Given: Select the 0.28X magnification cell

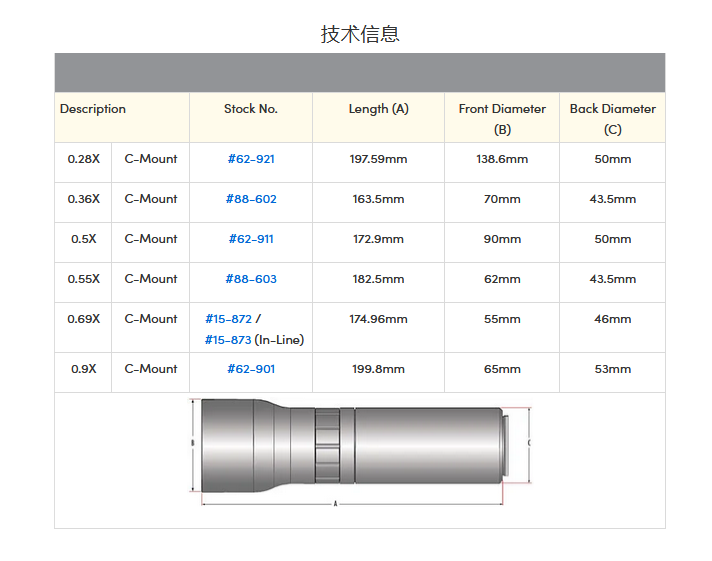Looking at the screenshot, I should tap(83, 159).
